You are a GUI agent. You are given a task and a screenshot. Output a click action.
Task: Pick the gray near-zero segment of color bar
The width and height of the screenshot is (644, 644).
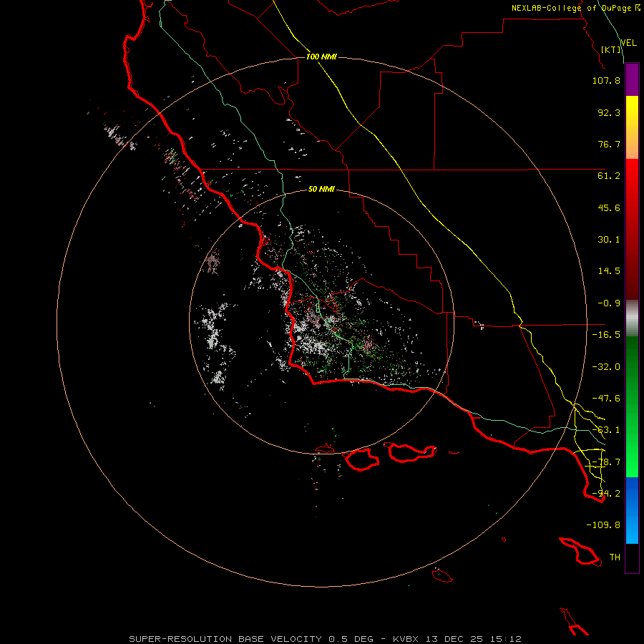tap(632, 318)
